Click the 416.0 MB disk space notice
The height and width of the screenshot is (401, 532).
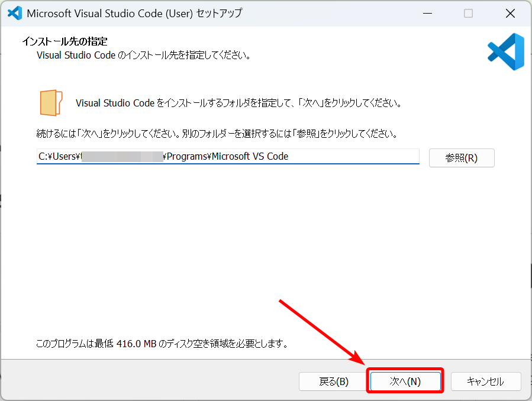click(x=162, y=343)
